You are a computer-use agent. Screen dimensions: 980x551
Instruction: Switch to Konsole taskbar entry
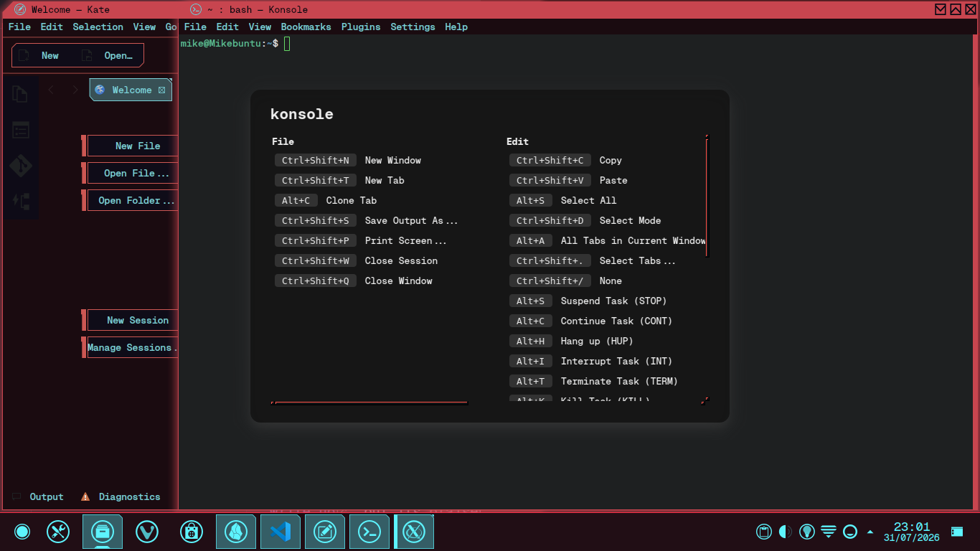coord(369,532)
